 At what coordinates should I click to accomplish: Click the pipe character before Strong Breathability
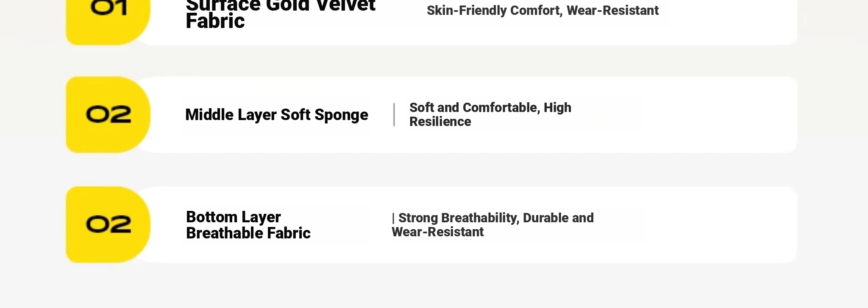click(393, 218)
